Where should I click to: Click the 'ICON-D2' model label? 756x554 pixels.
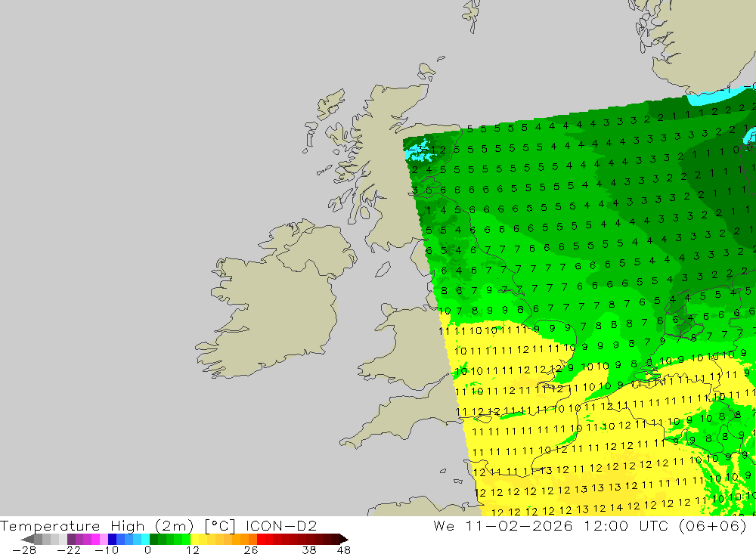[x=281, y=525]
